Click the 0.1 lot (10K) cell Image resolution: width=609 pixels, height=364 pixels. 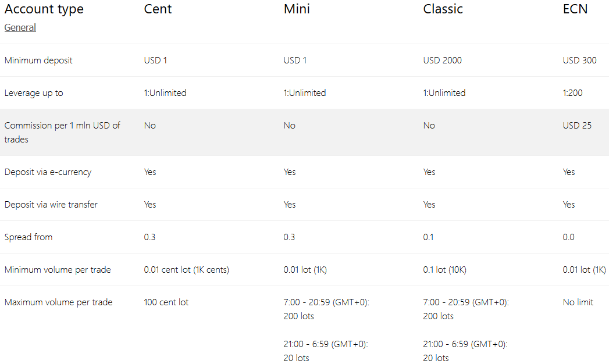coord(445,270)
